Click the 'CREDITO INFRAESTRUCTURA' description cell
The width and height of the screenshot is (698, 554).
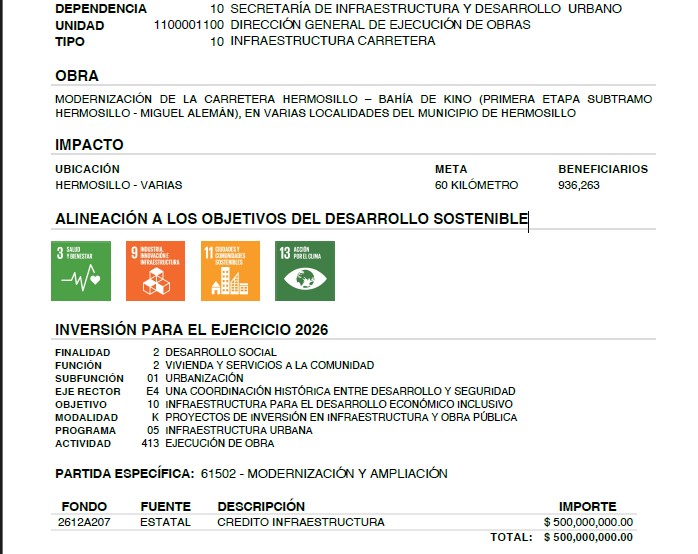(300, 522)
